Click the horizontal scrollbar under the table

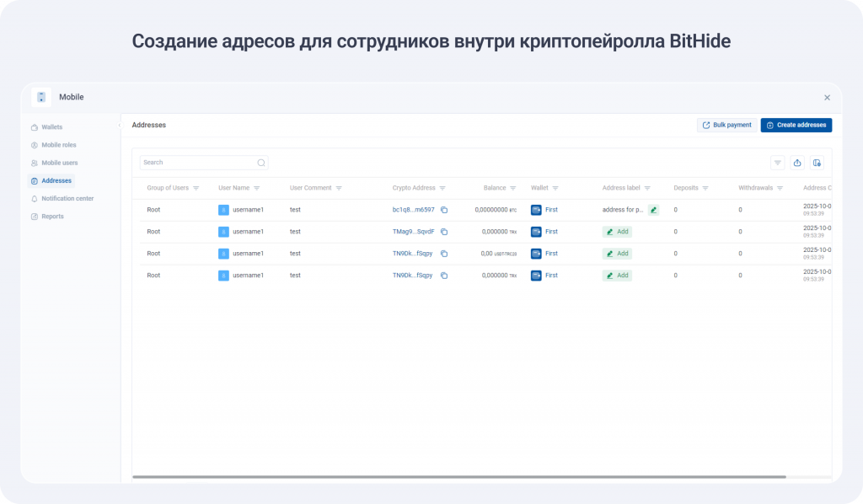(x=459, y=477)
